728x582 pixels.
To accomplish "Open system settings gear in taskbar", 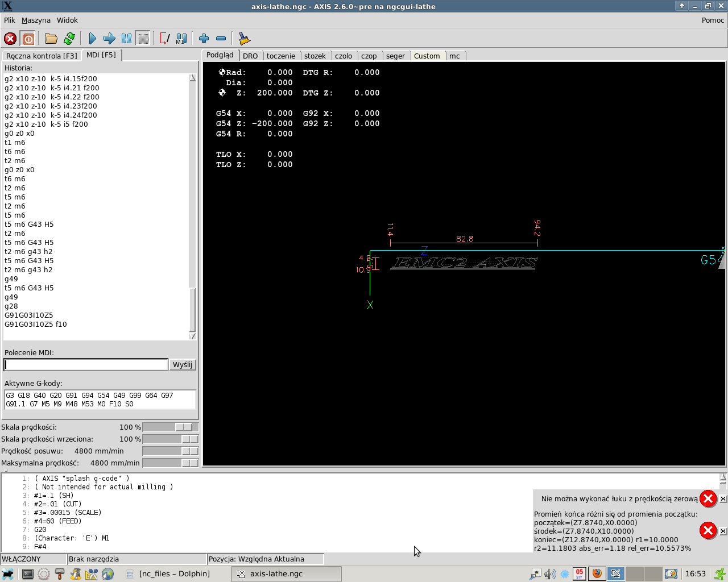I will [x=44, y=574].
